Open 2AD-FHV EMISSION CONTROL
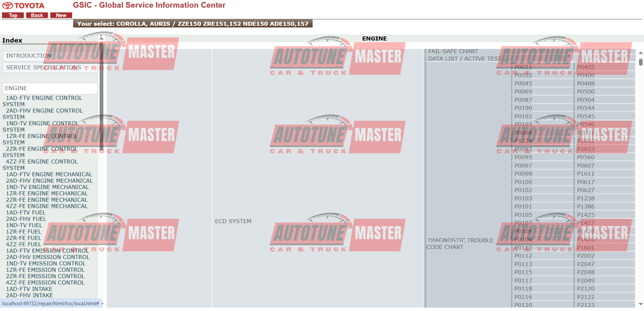The width and height of the screenshot is (644, 311). pyautogui.click(x=48, y=257)
